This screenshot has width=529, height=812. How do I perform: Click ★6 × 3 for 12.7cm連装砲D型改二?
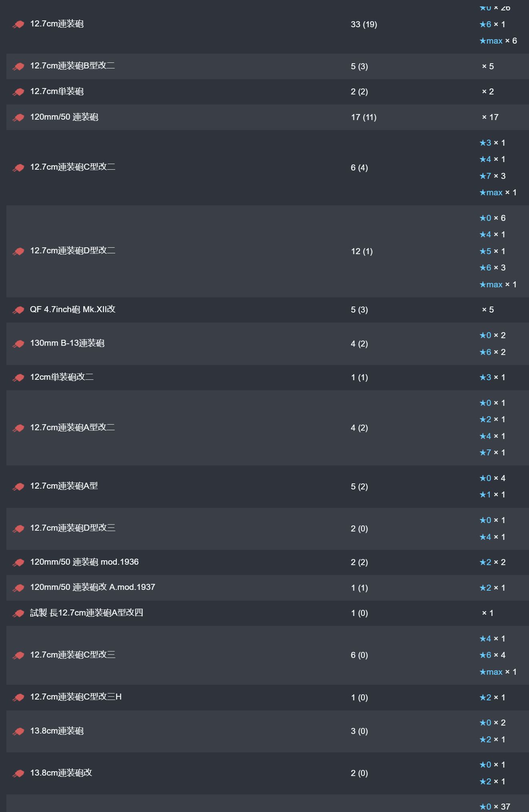[x=493, y=268]
